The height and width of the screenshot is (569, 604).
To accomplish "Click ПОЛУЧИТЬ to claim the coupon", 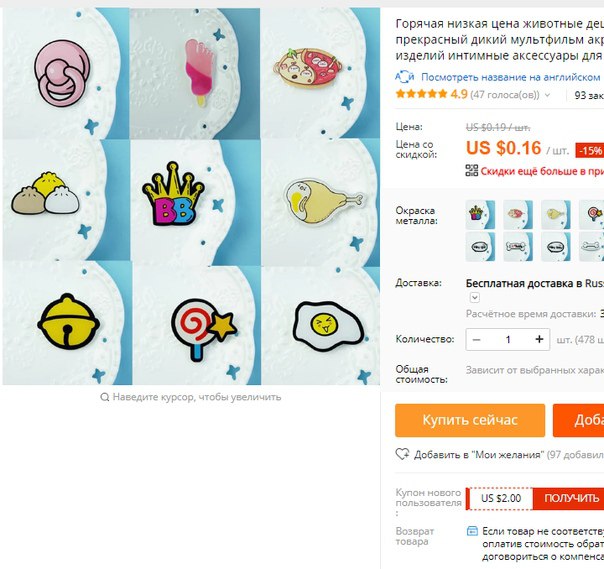I will tap(571, 499).
